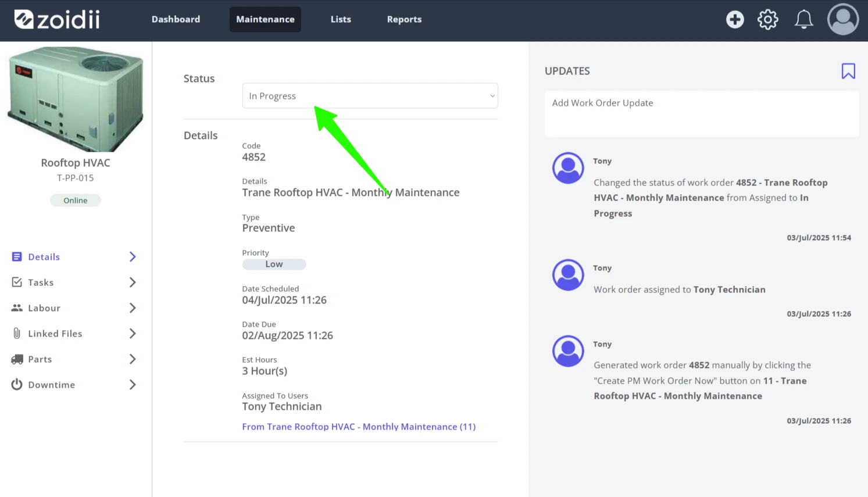Screen dimensions: 868x497
Task: Click the zoidii logo
Action: (x=57, y=19)
